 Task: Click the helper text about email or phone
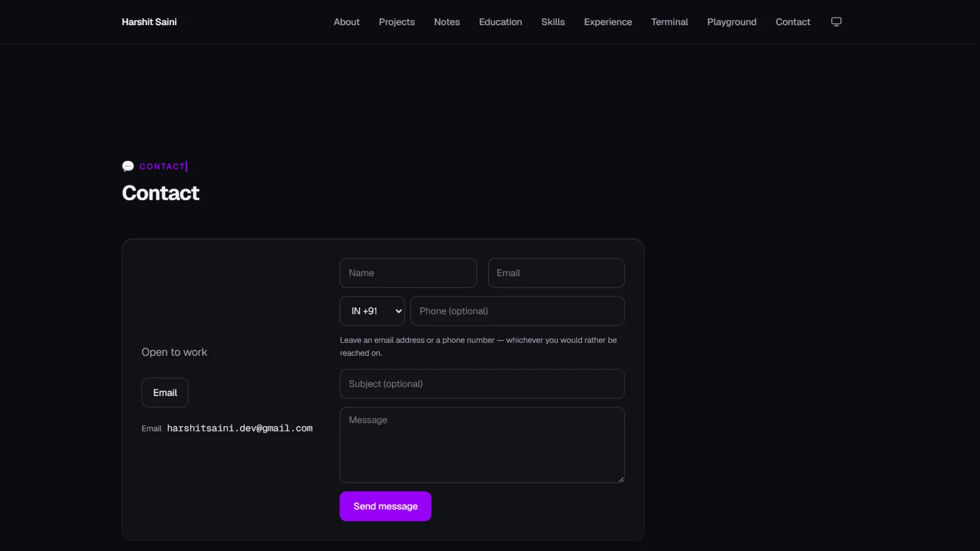[478, 347]
